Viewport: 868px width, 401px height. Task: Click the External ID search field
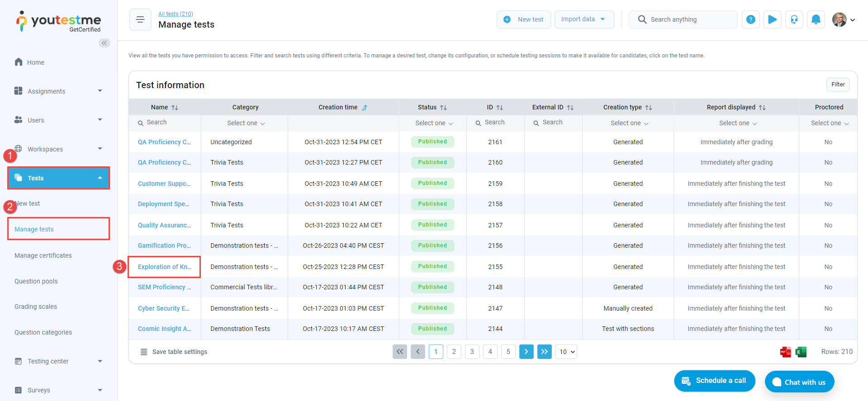tap(553, 123)
